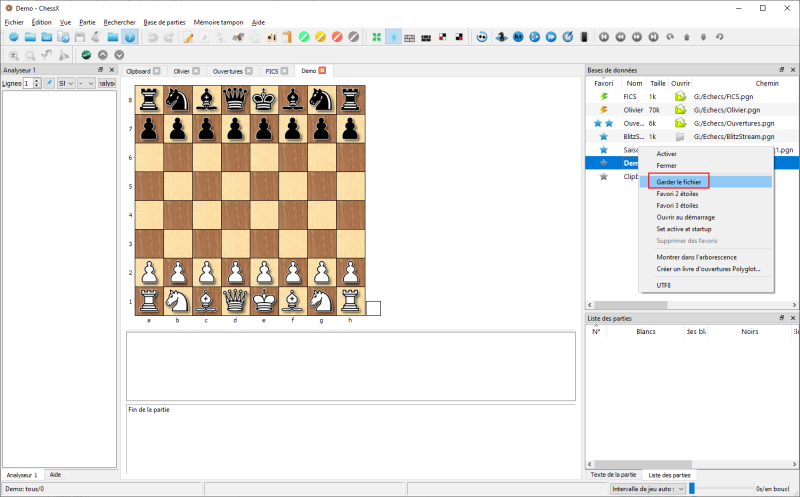Click the analyse button in Analyseur panel
800x497 pixels.
click(106, 83)
